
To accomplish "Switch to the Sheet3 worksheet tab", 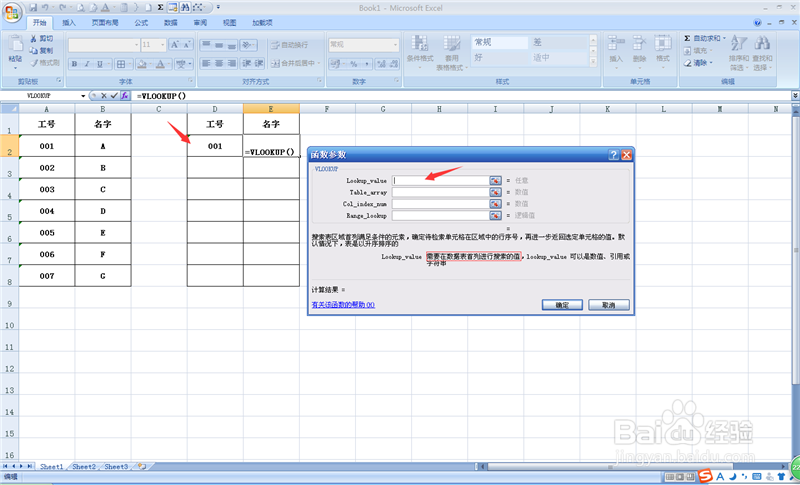I will (116, 466).
